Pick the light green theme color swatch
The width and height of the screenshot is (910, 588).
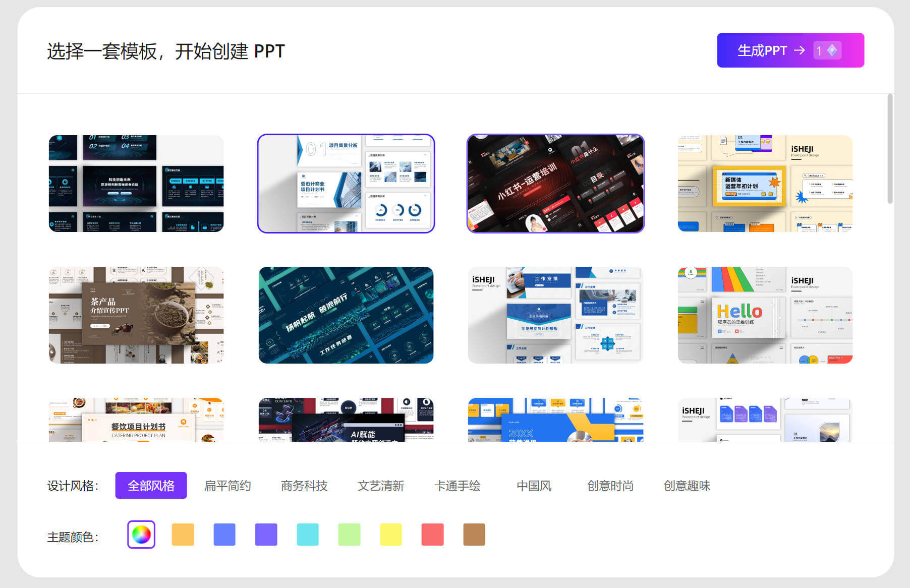coord(349,535)
